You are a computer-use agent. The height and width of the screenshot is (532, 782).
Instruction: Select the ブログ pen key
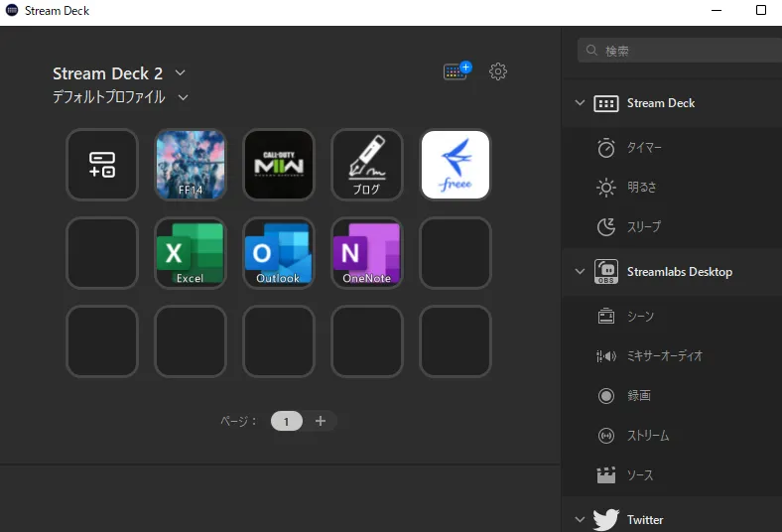[x=367, y=165]
